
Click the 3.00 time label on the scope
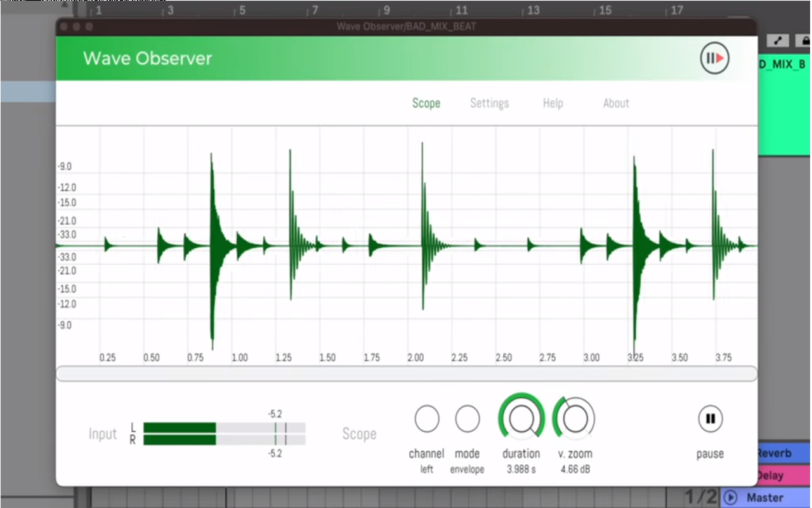(x=591, y=358)
